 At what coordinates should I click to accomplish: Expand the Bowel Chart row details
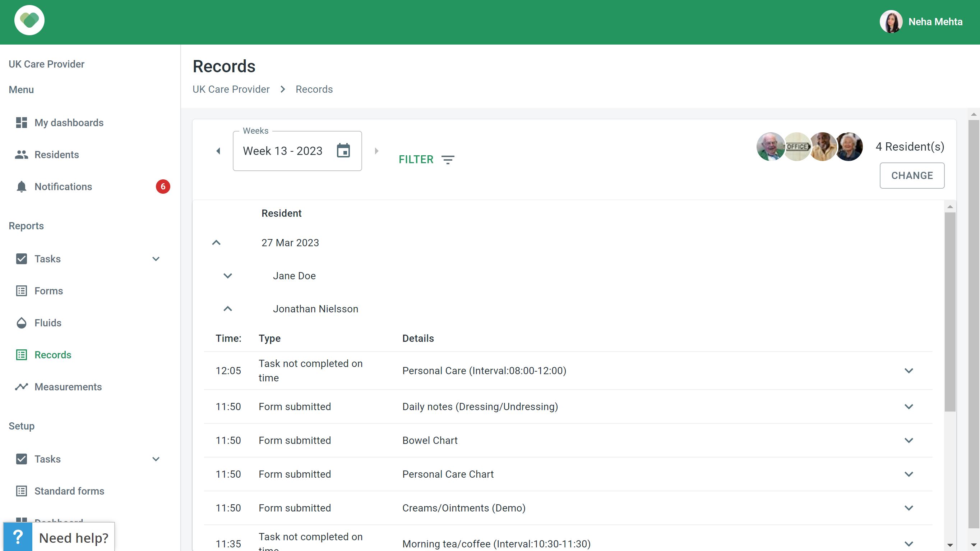pos(909,440)
